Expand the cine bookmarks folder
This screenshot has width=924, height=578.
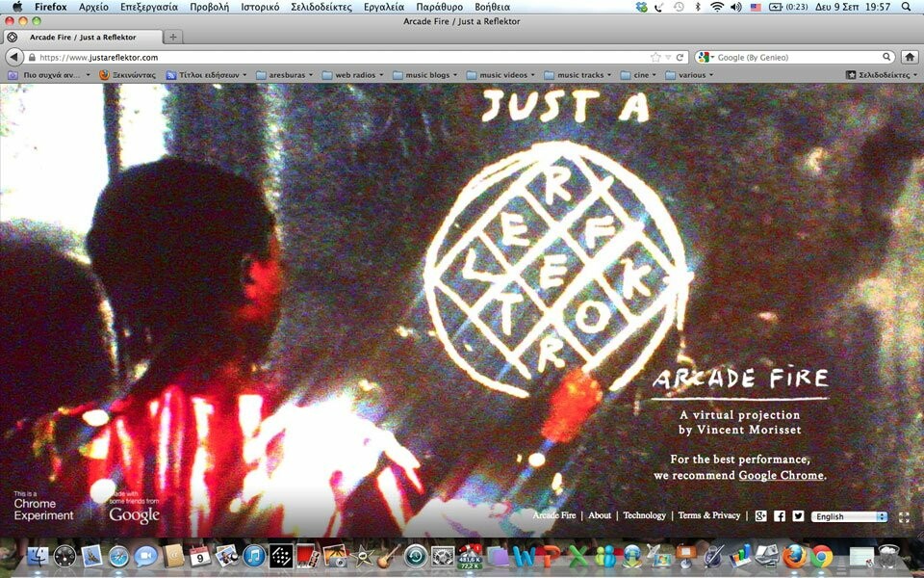click(x=638, y=75)
